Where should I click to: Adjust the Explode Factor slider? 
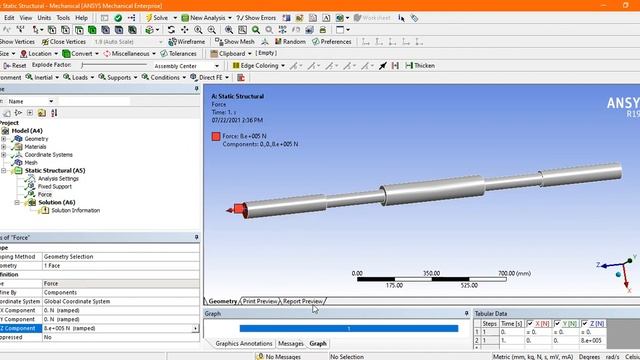pyautogui.click(x=114, y=65)
